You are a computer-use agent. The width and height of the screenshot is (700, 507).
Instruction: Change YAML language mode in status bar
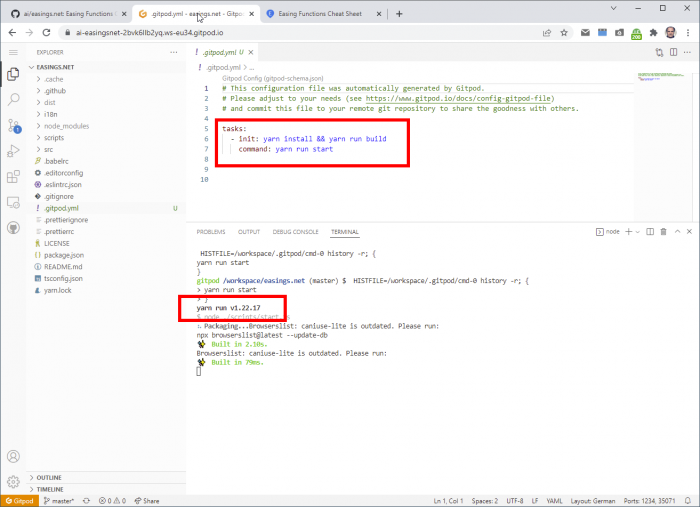coord(554,501)
